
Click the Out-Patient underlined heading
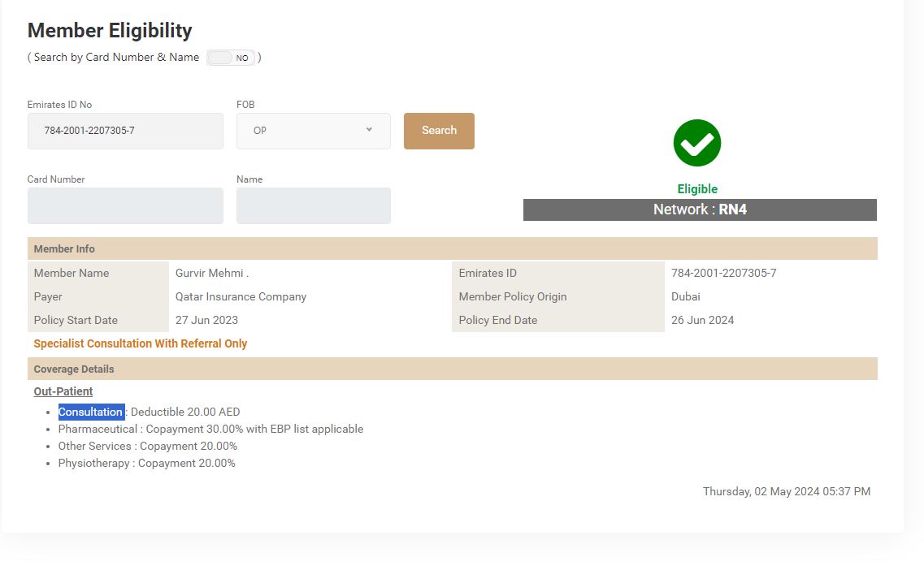(x=63, y=391)
